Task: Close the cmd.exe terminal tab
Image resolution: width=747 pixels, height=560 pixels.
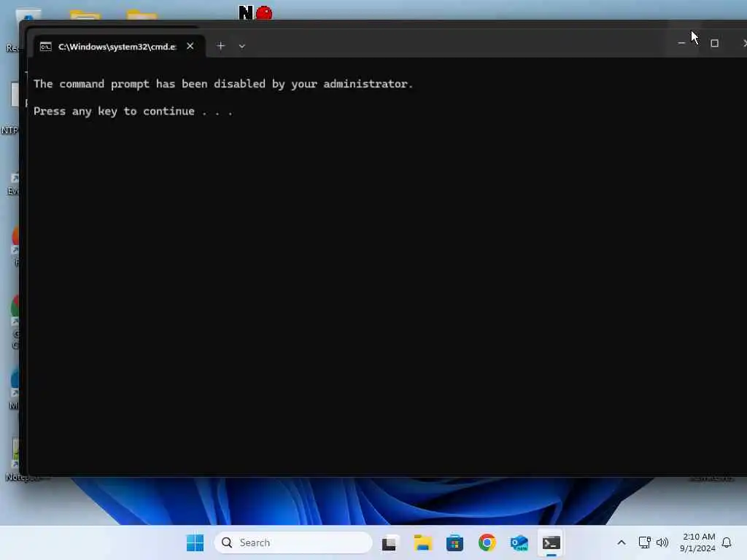Action: pyautogui.click(x=190, y=46)
